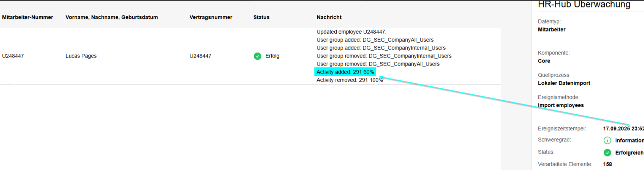Click the 'Activity removed: 291 100%' message

pyautogui.click(x=349, y=80)
